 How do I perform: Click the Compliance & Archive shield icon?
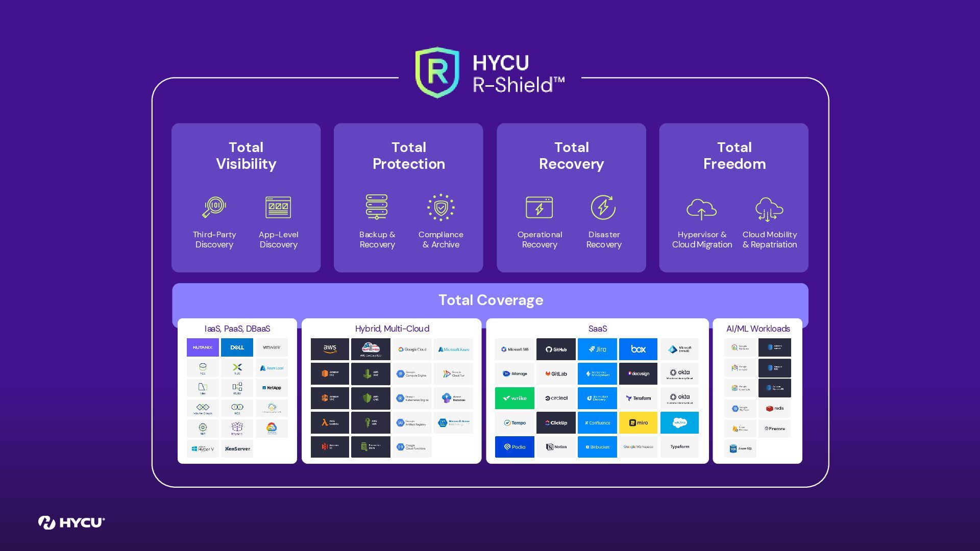440,207
